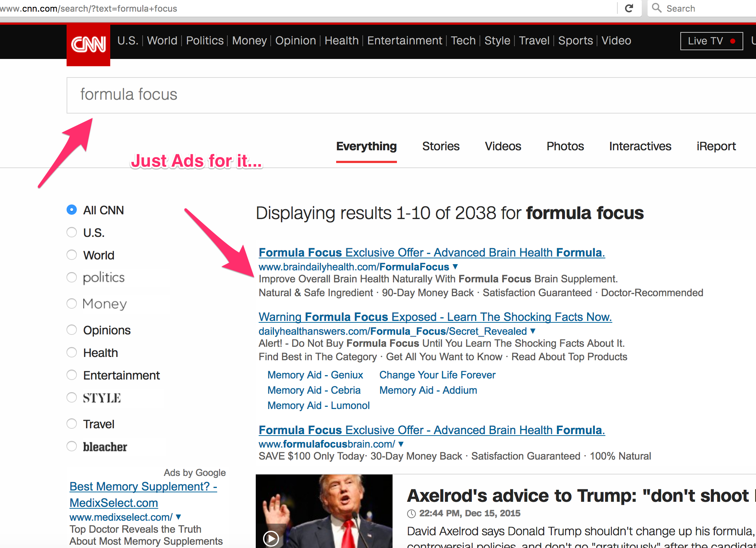This screenshot has width=756, height=548.
Task: Open Style in the CNN nav
Action: 497,40
